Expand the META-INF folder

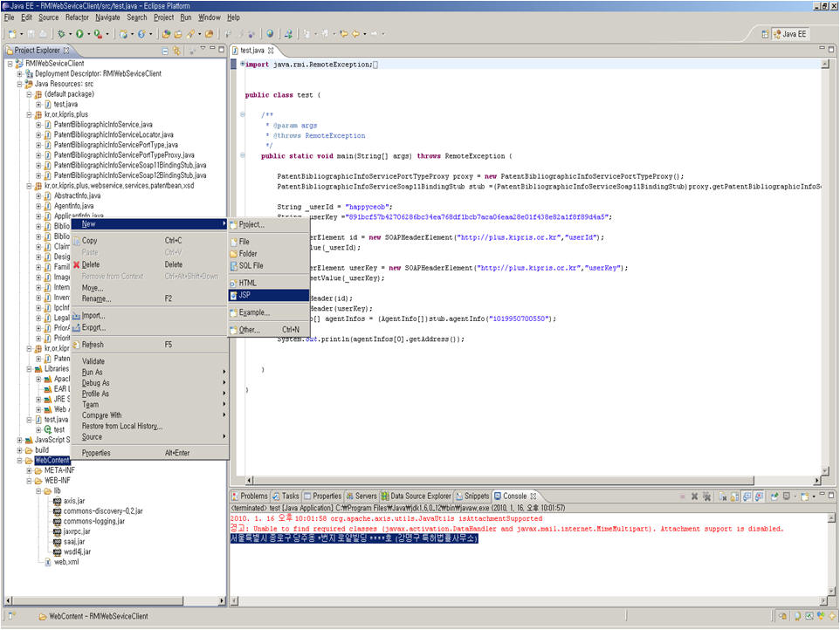[29, 470]
